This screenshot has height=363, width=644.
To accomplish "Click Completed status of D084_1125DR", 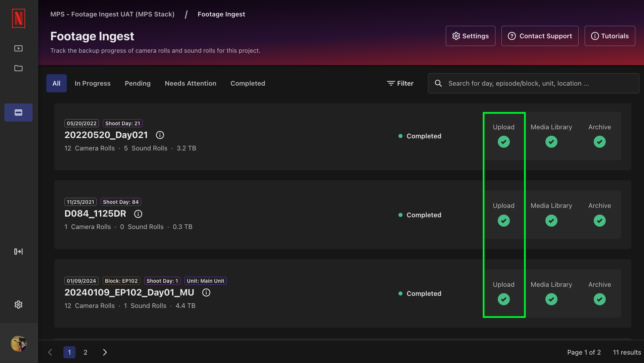I will [x=420, y=215].
